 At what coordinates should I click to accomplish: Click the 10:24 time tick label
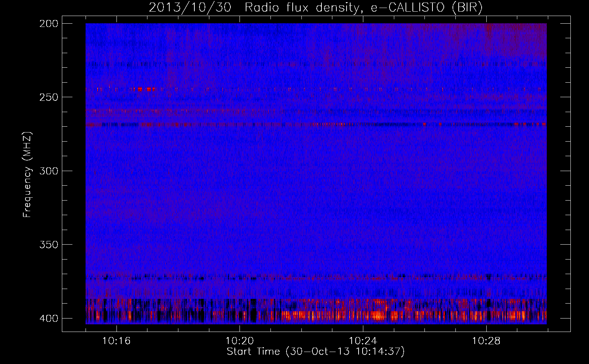click(x=363, y=341)
